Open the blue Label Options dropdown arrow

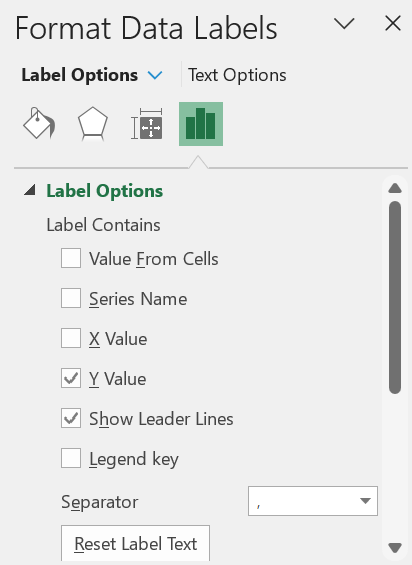[x=155, y=75]
